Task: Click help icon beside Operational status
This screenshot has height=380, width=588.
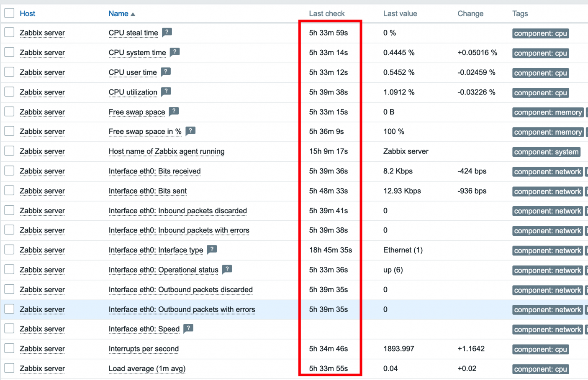Action: (227, 269)
